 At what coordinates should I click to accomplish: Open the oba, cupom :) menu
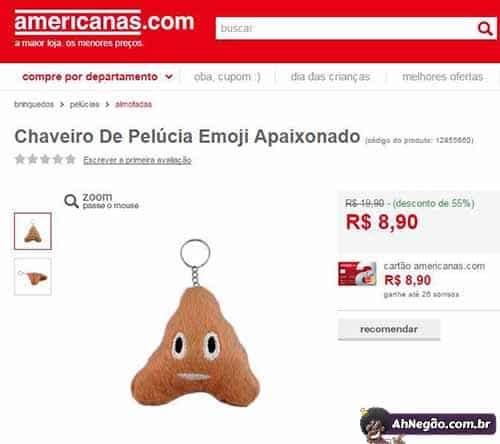pos(227,77)
